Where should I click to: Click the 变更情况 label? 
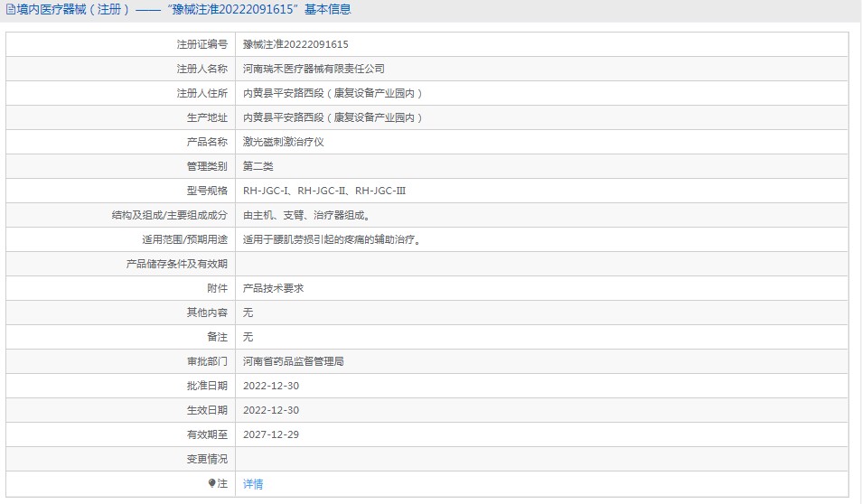click(207, 459)
